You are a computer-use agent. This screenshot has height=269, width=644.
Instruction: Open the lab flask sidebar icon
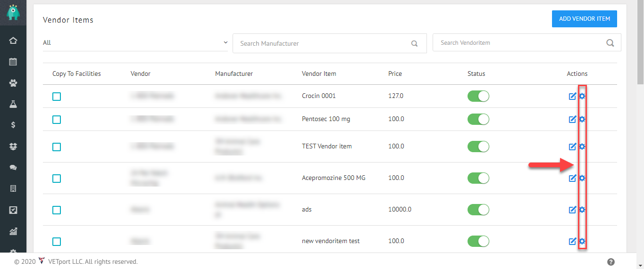pyautogui.click(x=13, y=104)
